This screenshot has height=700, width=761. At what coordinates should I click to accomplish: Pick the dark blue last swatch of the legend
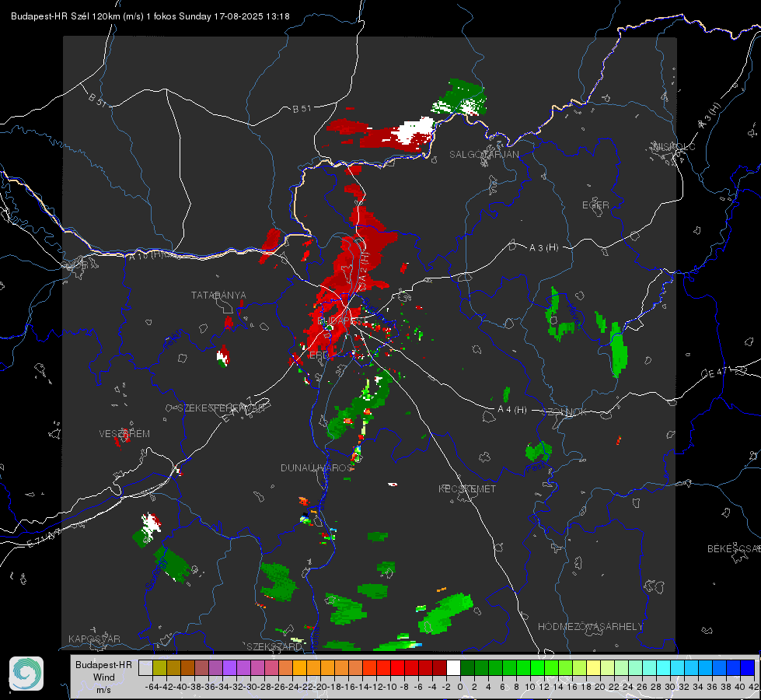tap(748, 668)
